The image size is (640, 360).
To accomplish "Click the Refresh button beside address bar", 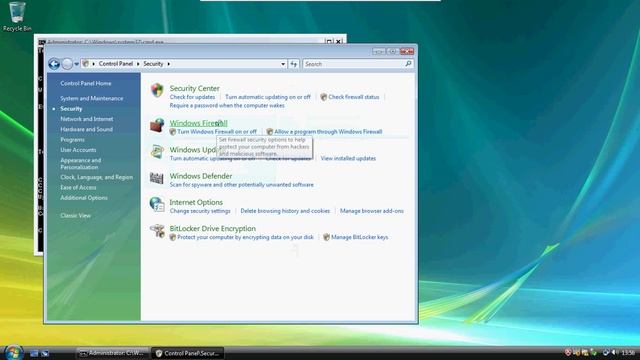I will coord(294,64).
